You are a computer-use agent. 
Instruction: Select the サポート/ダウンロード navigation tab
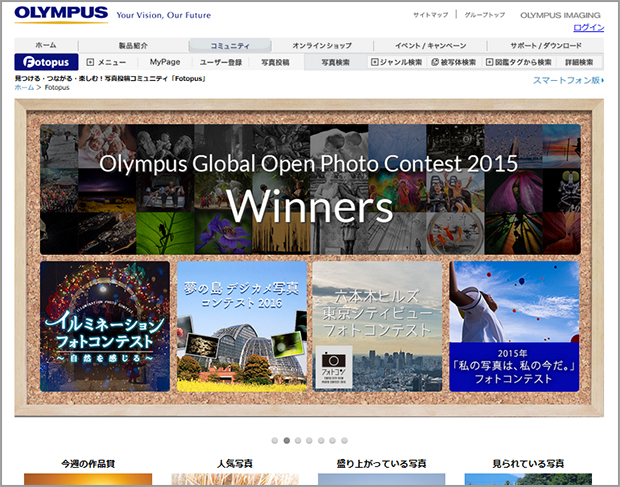[546, 45]
